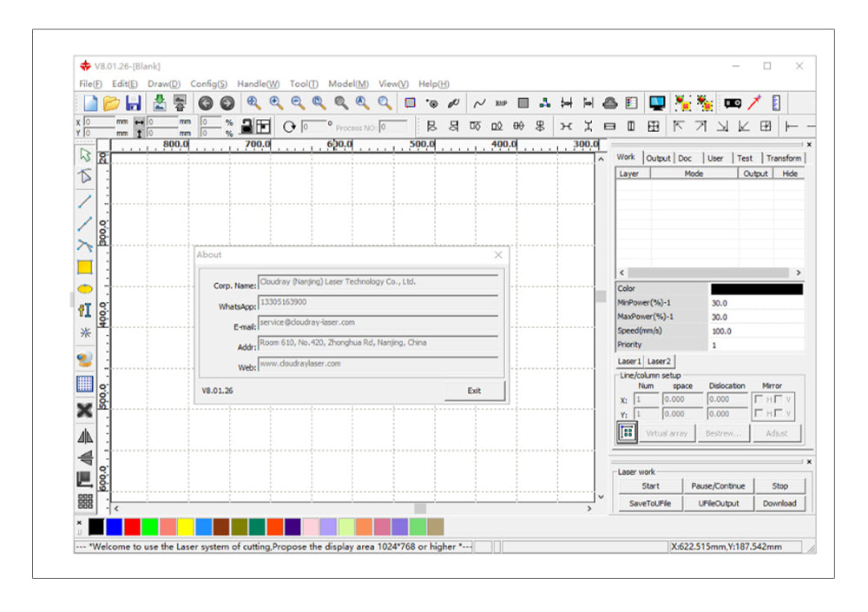The width and height of the screenshot is (868, 612).
Task: Click the Save file floppy disk icon
Action: click(x=134, y=102)
